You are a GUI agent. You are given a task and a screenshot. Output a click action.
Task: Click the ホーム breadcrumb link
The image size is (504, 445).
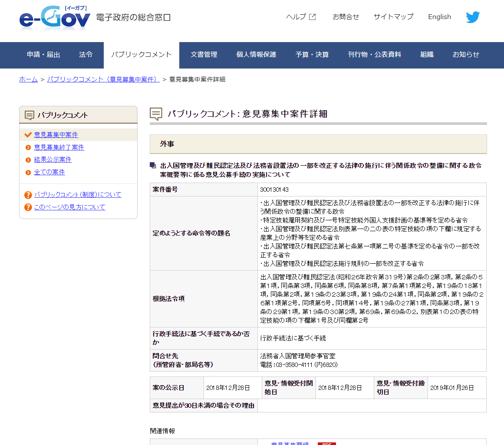pos(28,79)
